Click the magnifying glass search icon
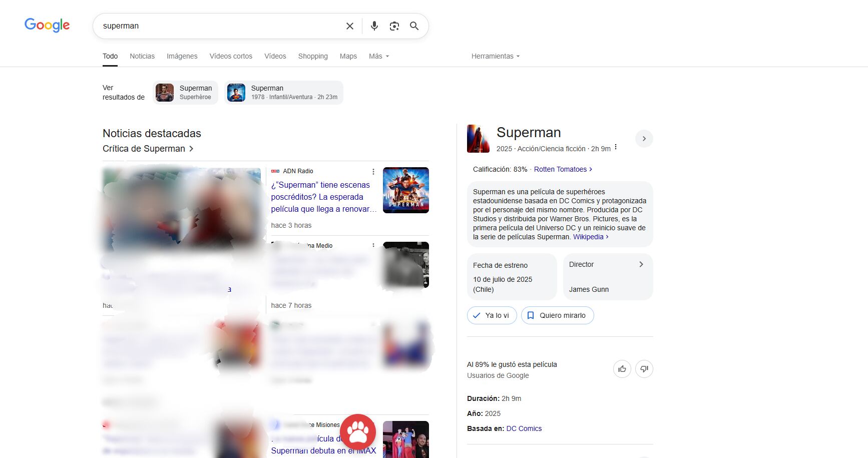 414,26
